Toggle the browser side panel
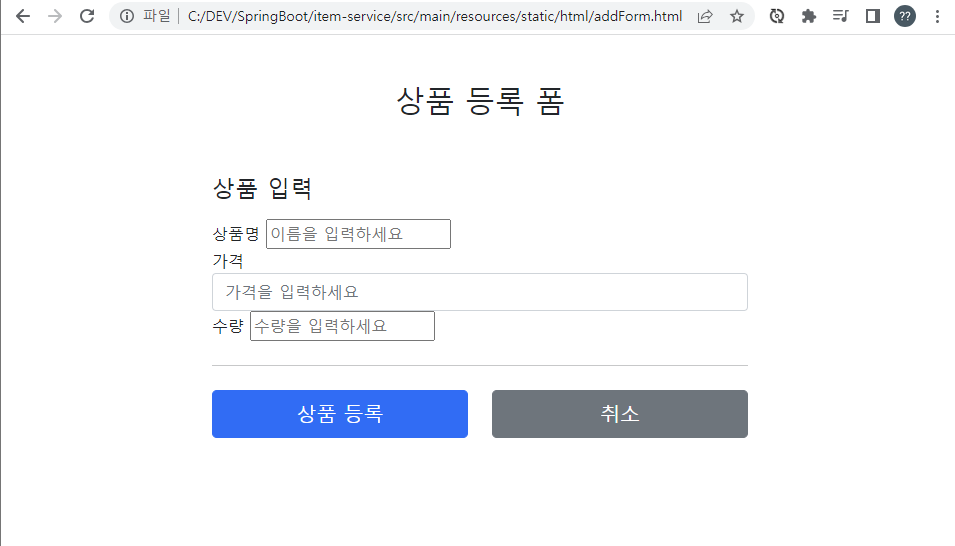955x546 pixels. 873,16
